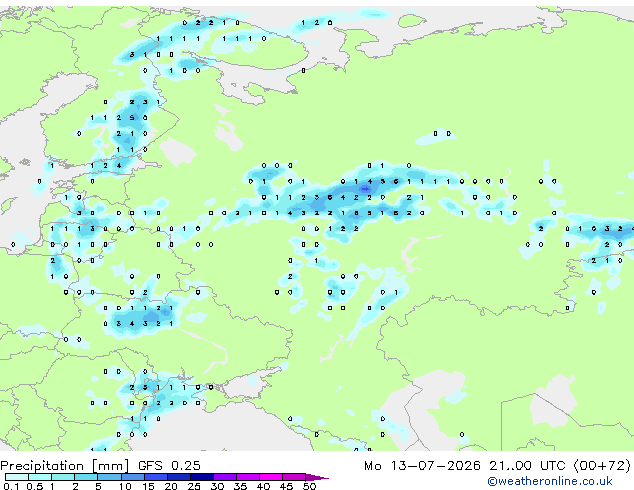Image resolution: width=634 pixels, height=490 pixels.
Task: Click the forecast date 'Mo 13-07-2026'
Action: click(422, 466)
